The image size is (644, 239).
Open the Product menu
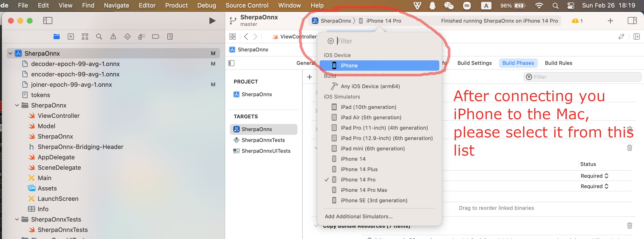[176, 5]
